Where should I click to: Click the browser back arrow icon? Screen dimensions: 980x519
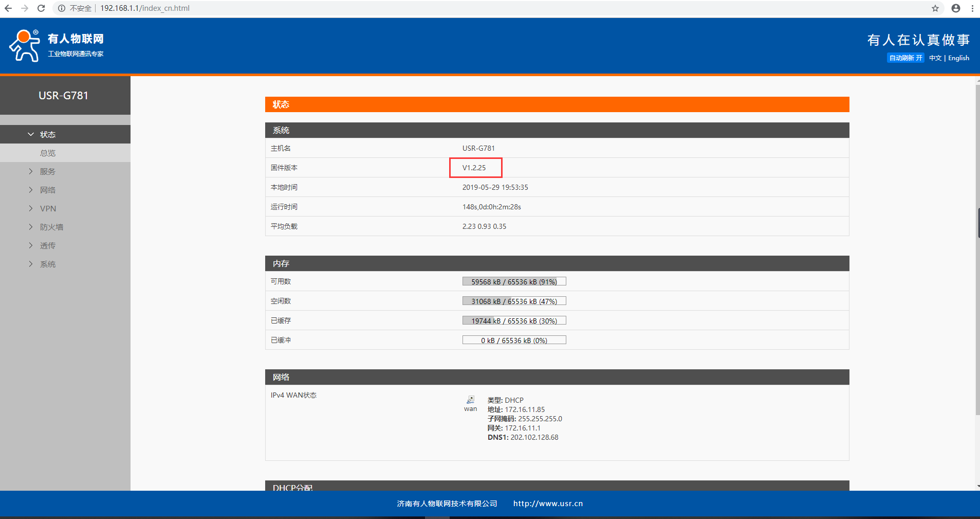8,8
